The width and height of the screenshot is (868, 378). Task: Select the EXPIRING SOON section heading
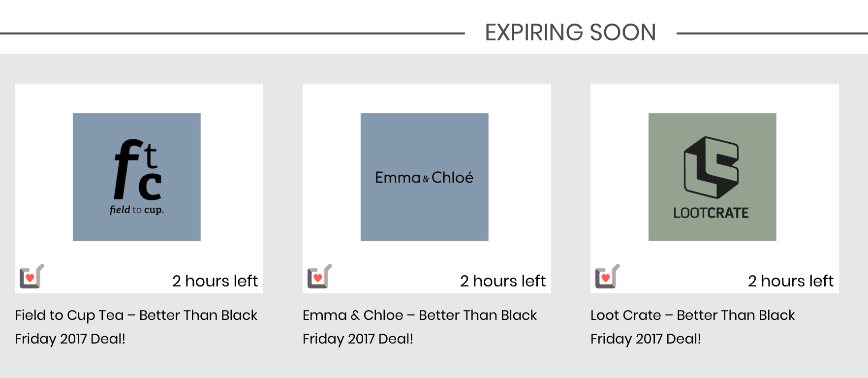tap(570, 32)
